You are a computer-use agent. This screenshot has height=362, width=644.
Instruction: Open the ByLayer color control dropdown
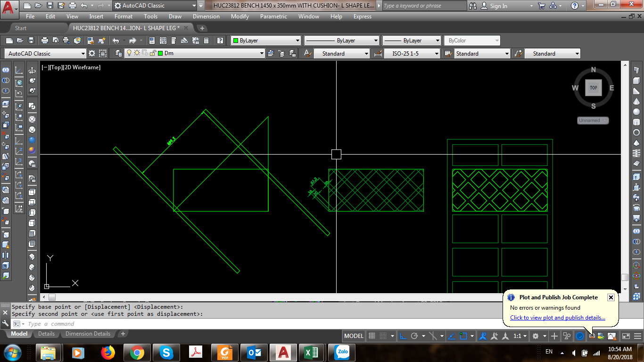click(265, 41)
